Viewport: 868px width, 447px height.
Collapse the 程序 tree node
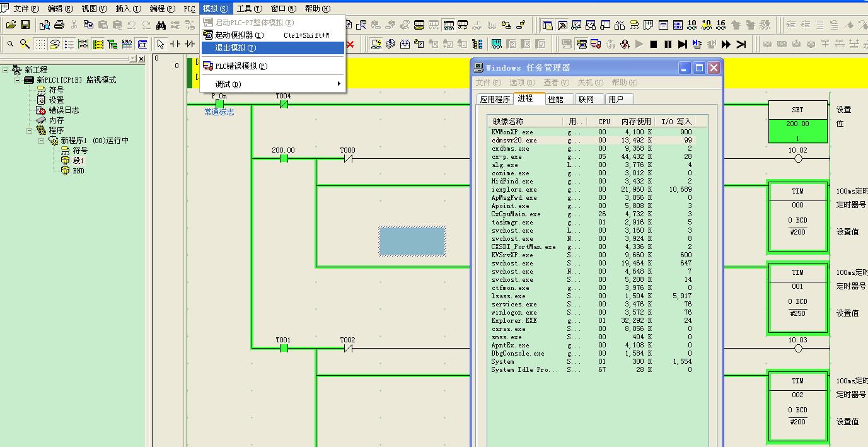[x=29, y=131]
